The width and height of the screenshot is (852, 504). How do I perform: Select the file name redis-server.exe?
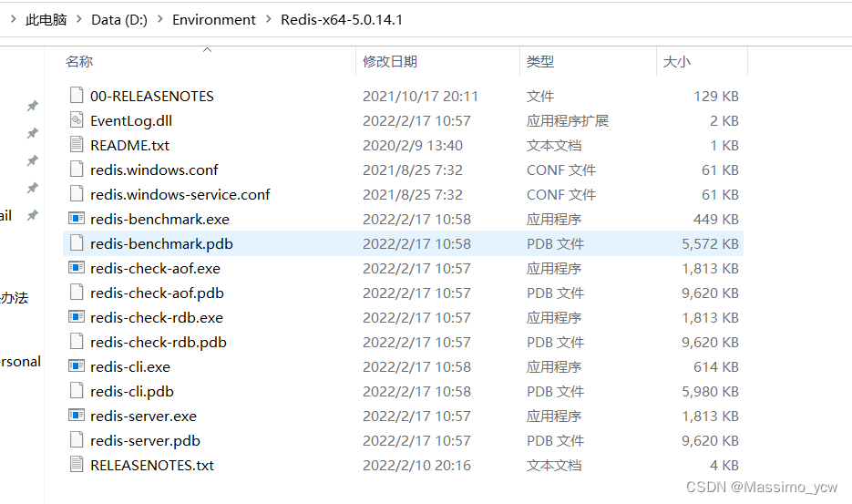click(143, 416)
